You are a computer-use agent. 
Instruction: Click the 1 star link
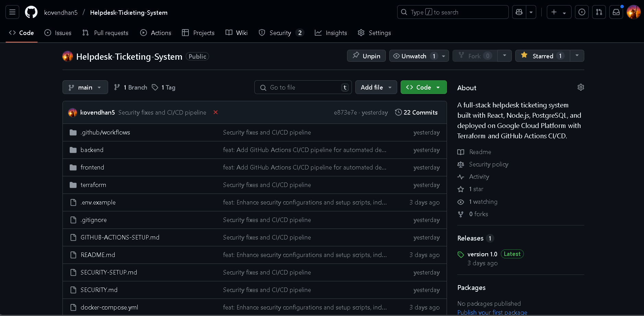pos(471,189)
